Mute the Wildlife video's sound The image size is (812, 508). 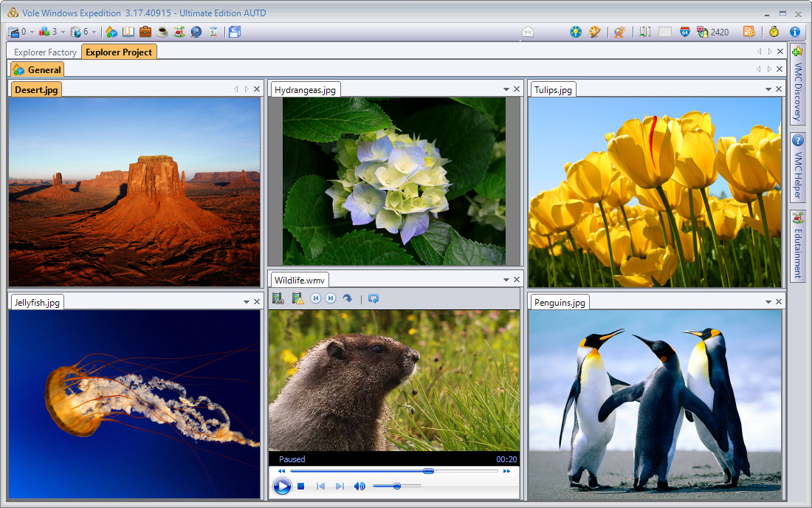(x=359, y=486)
